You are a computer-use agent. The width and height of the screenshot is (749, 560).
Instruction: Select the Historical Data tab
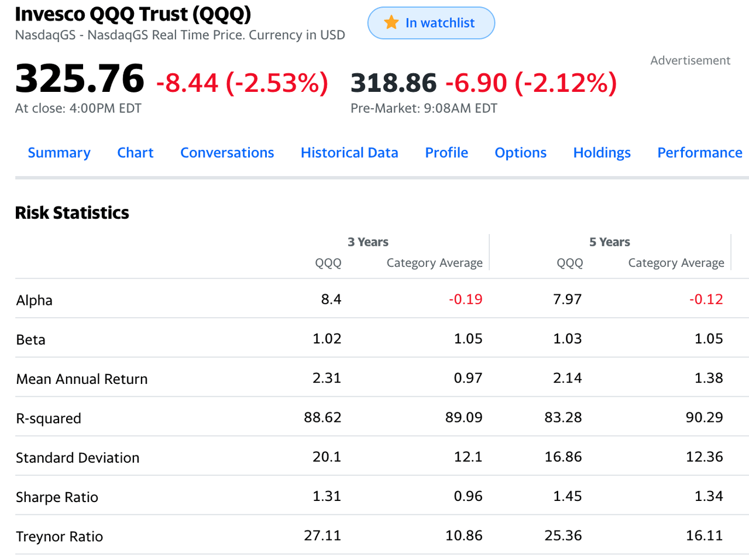click(x=349, y=153)
